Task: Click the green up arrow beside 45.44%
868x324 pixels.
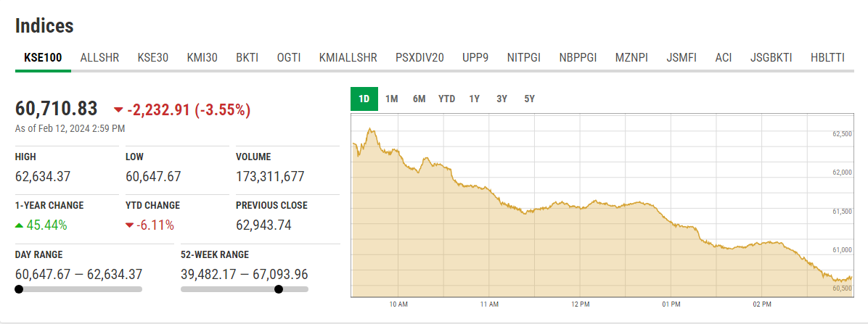Action: point(20,225)
